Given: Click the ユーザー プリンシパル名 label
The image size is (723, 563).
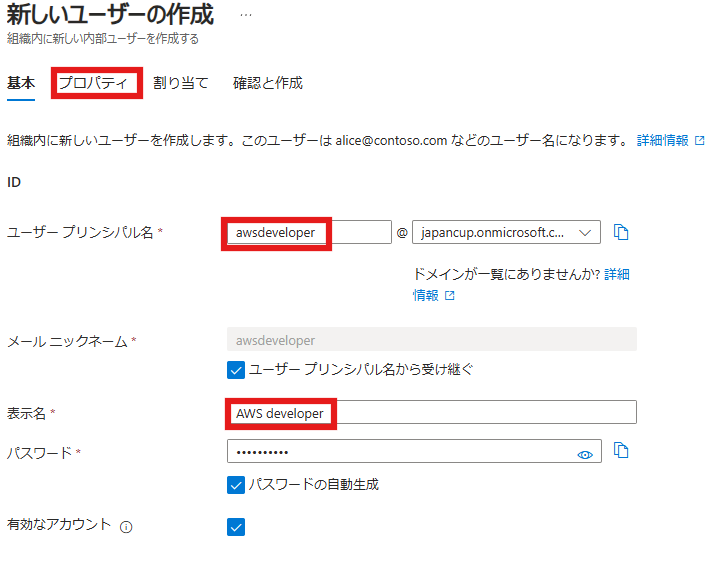Looking at the screenshot, I should coord(80,232).
